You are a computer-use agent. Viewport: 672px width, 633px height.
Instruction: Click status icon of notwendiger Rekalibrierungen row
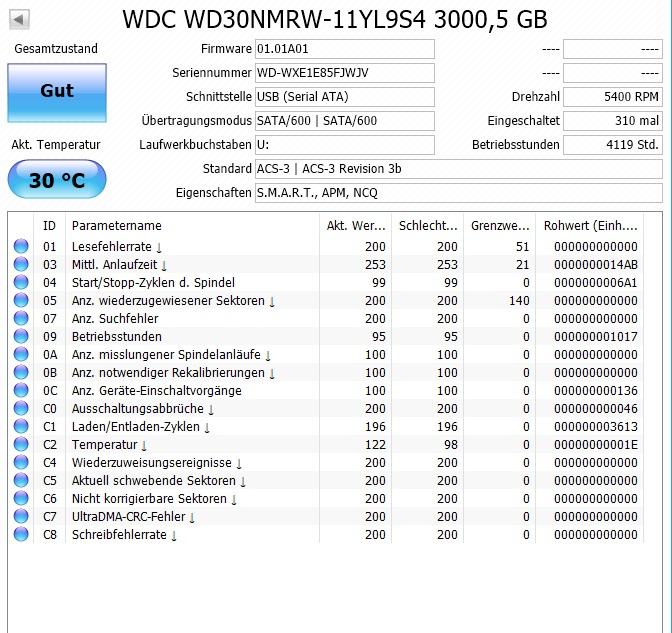coord(21,372)
